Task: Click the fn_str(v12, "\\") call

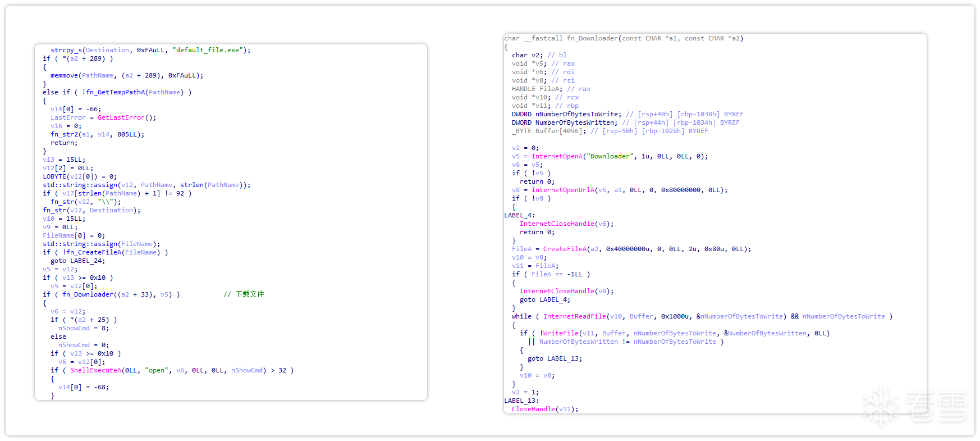Action: click(x=85, y=202)
